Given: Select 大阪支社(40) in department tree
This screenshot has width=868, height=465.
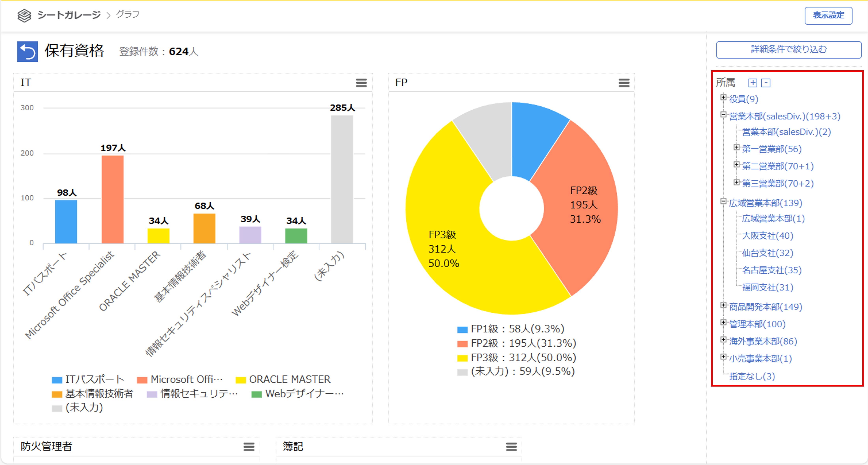Looking at the screenshot, I should point(767,236).
